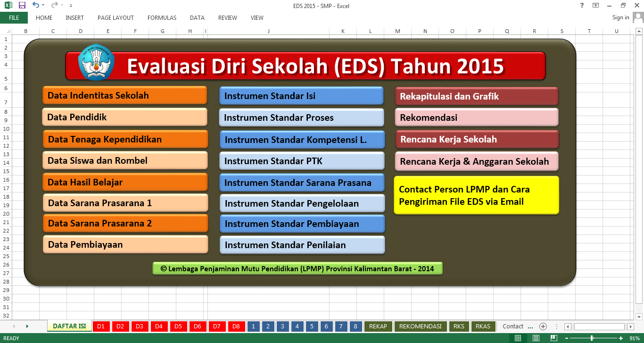Open Instrumen Standar Proses
This screenshot has width=644, height=343.
coord(301,117)
